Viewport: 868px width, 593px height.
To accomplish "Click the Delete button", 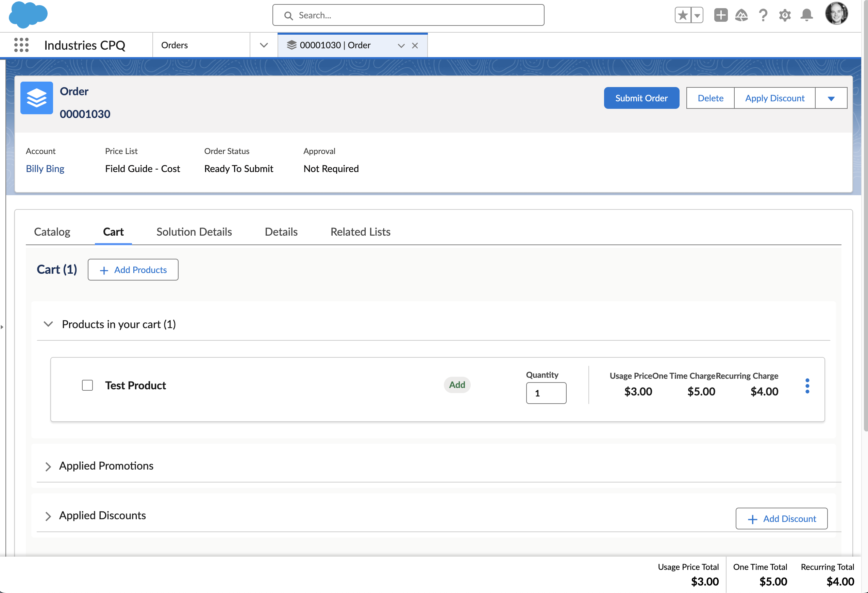I will pos(710,98).
